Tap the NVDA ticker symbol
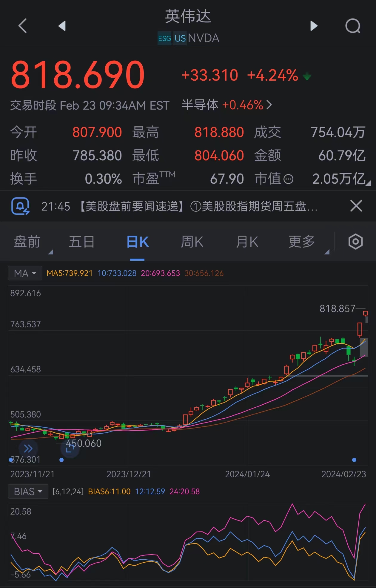 click(204, 38)
